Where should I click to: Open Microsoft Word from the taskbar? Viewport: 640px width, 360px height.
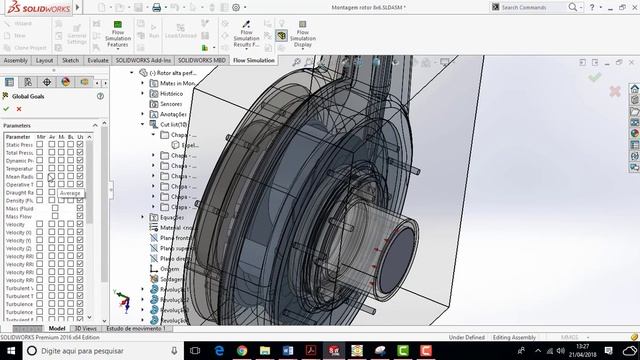tap(288, 351)
